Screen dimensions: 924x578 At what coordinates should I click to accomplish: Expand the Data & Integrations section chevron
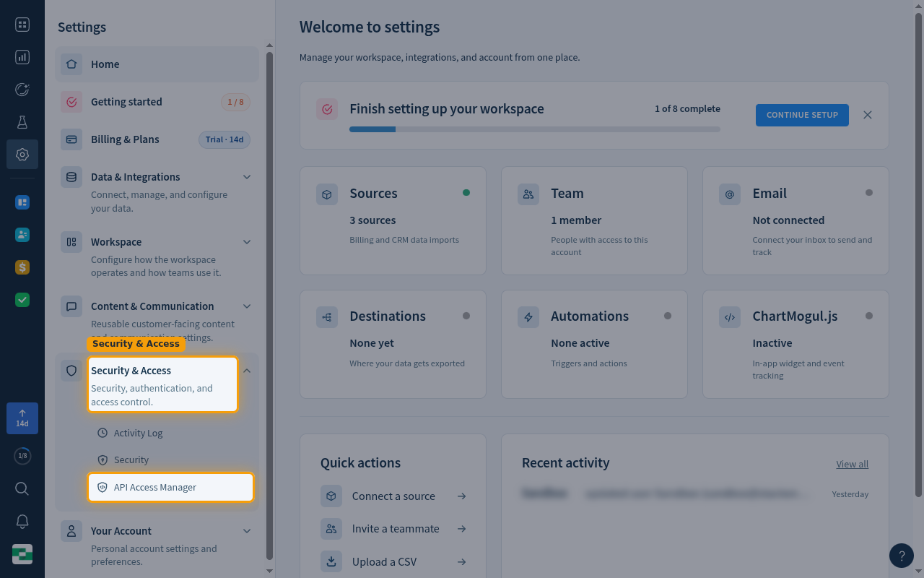(247, 177)
